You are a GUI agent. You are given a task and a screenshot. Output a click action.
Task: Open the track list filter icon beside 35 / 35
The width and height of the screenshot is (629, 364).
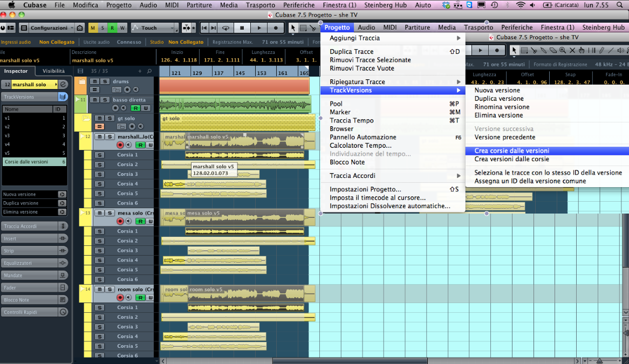click(x=80, y=71)
